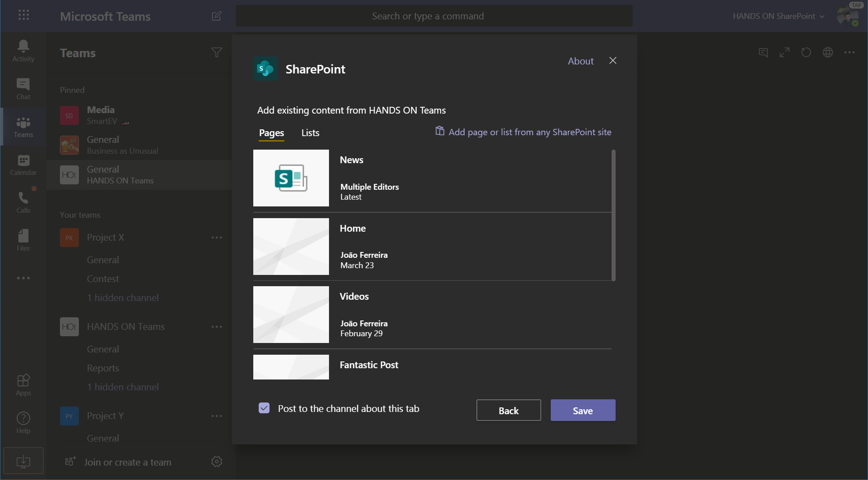Select the News page thumbnail

[x=291, y=178]
